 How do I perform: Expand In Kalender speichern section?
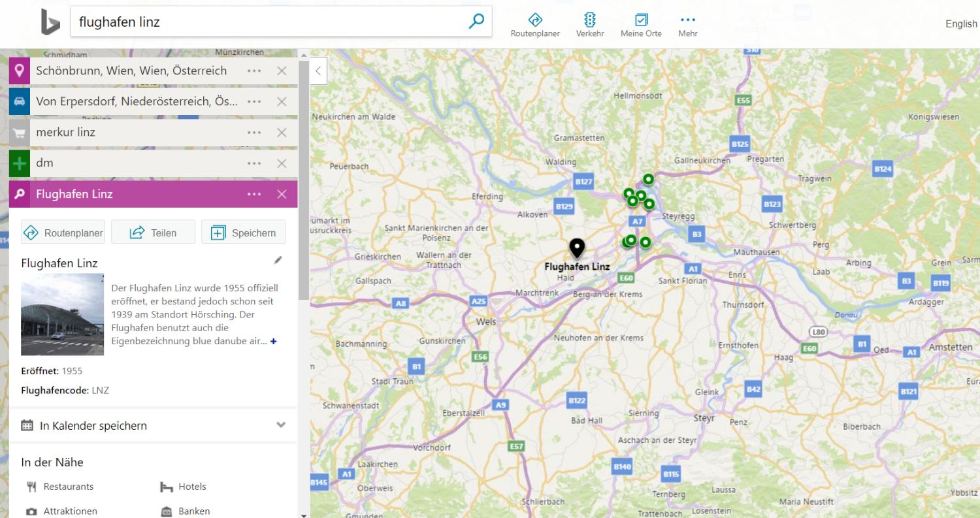point(281,425)
